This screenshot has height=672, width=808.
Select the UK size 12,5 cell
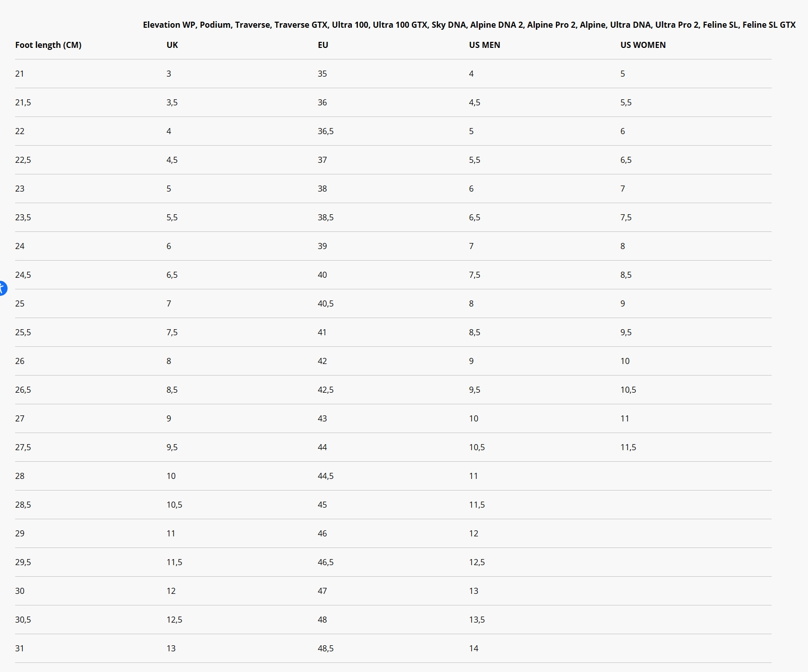(x=174, y=620)
